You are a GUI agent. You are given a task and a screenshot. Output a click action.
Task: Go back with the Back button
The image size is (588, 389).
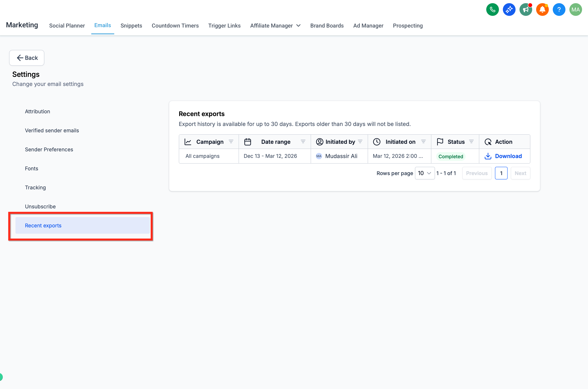[x=27, y=58]
